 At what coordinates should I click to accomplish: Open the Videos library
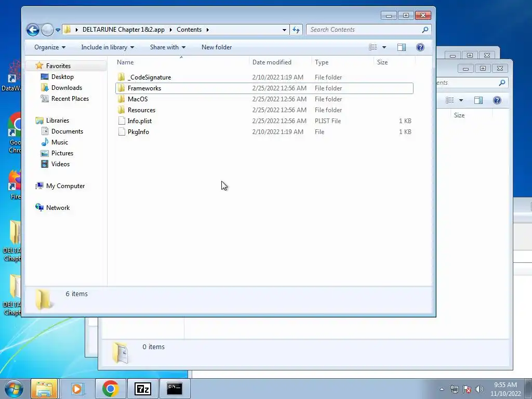(60, 164)
